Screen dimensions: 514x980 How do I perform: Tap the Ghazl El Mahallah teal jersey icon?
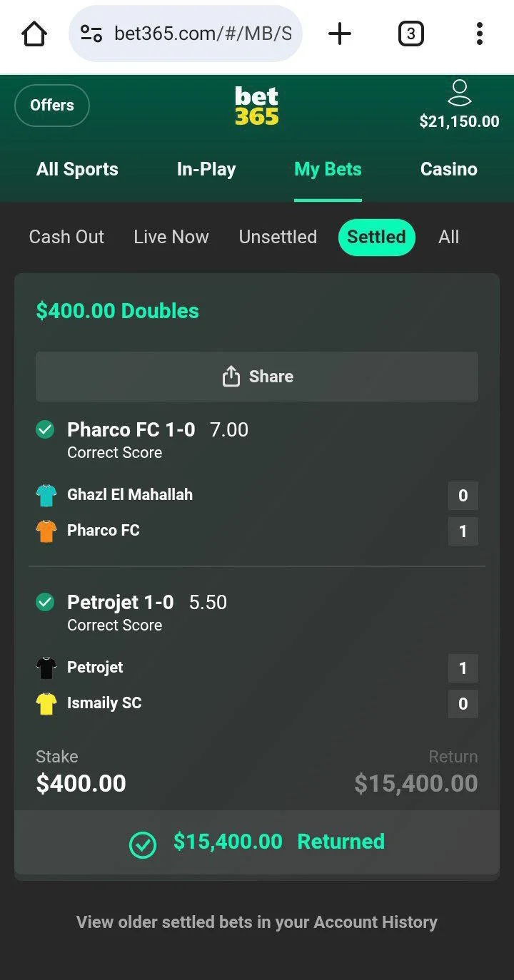46,495
